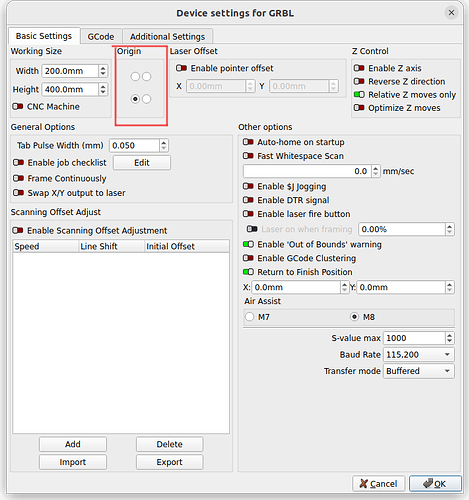Enable Scanning Offset Adjustment toggle
The height and width of the screenshot is (500, 469).
18,231
